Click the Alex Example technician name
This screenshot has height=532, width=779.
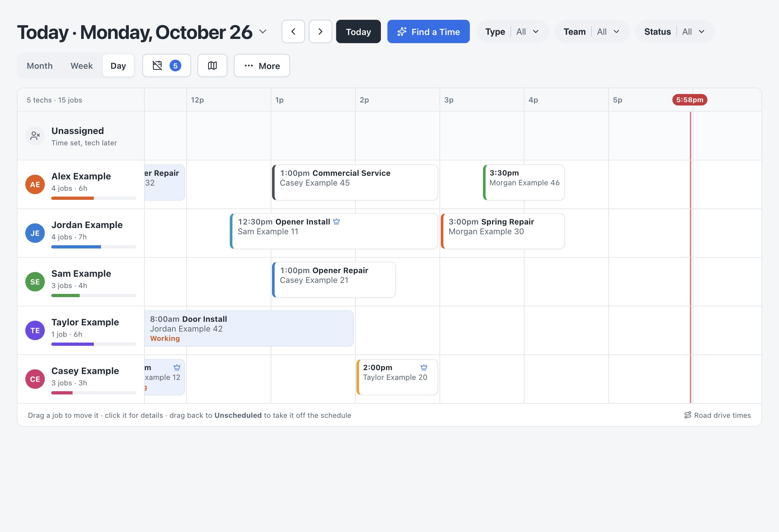81,176
